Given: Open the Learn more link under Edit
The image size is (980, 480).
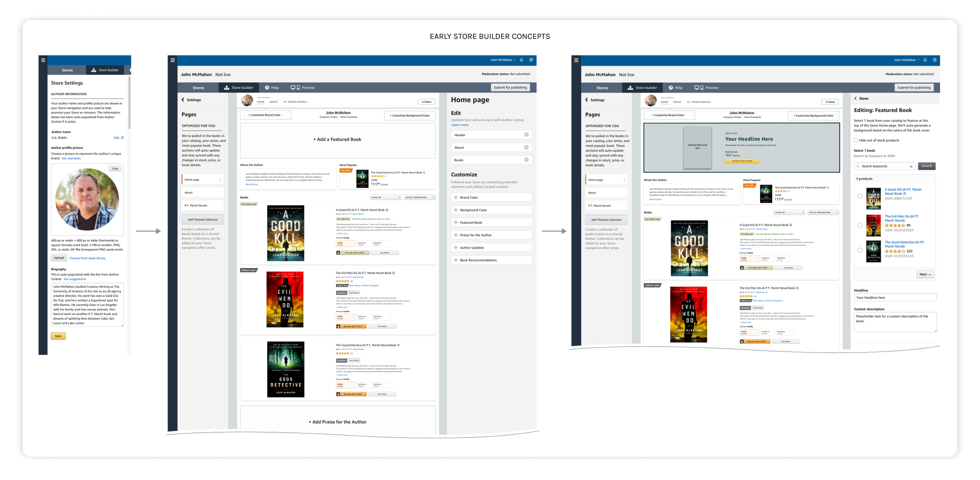Looking at the screenshot, I should pos(460,125).
